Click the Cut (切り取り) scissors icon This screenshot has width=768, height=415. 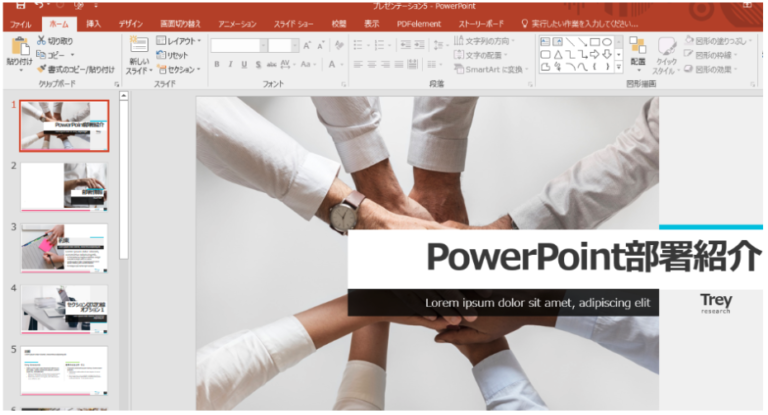[42, 40]
